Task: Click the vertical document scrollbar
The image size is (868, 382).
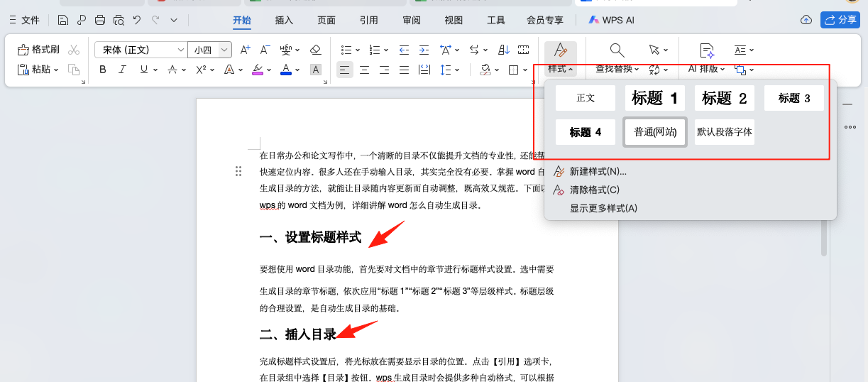Action: (x=824, y=237)
